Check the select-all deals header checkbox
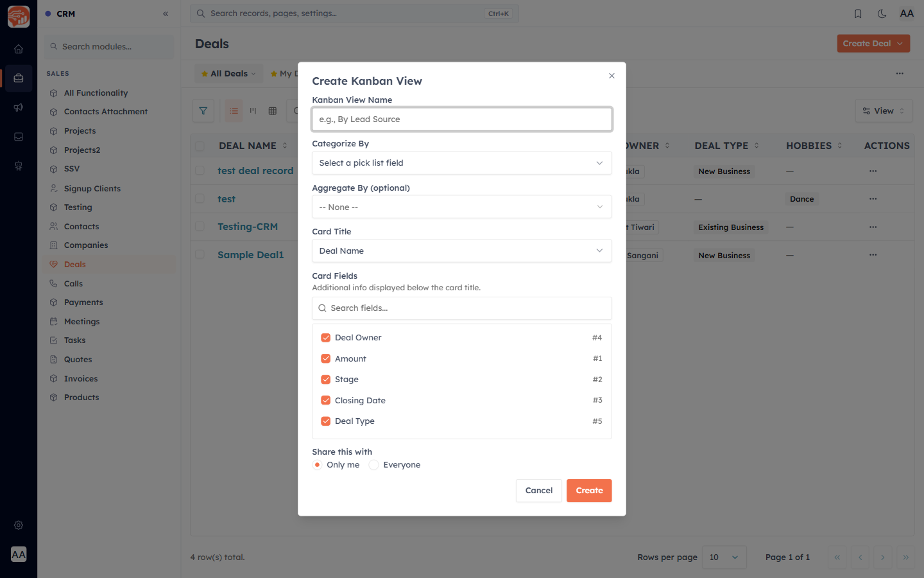Screen dimensions: 924x578 (x=200, y=146)
